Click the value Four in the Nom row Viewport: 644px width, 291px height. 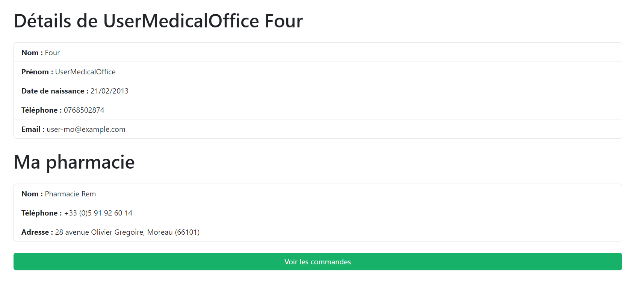(52, 53)
